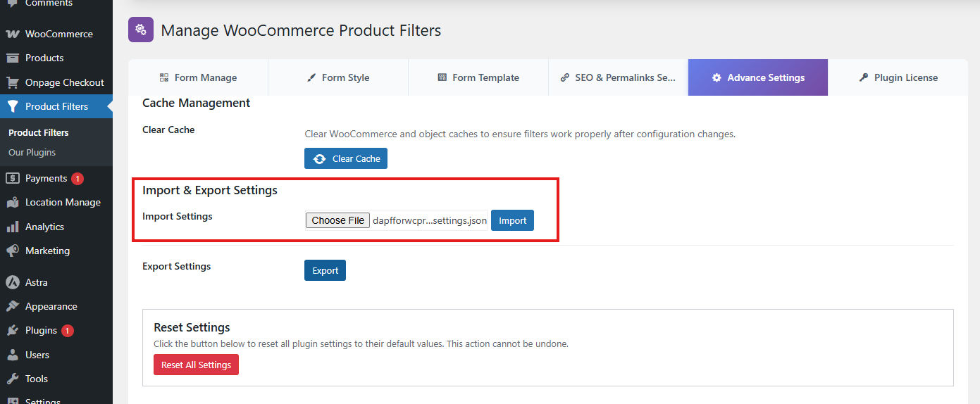980x404 pixels.
Task: Click the Marketing megaphone icon
Action: point(12,251)
